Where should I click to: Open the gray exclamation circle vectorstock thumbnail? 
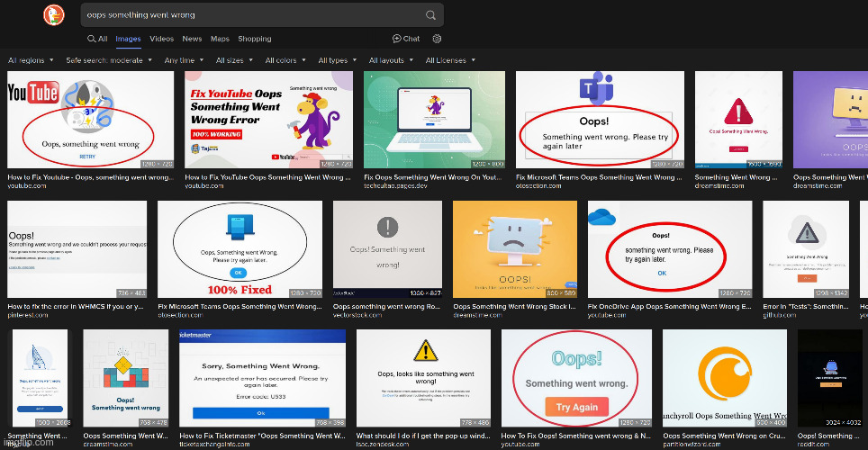387,249
